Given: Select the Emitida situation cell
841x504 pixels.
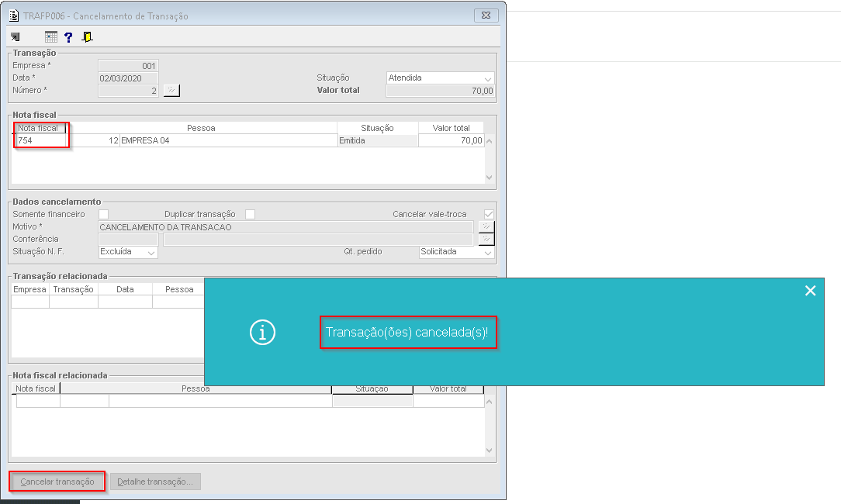Looking at the screenshot, I should click(378, 140).
